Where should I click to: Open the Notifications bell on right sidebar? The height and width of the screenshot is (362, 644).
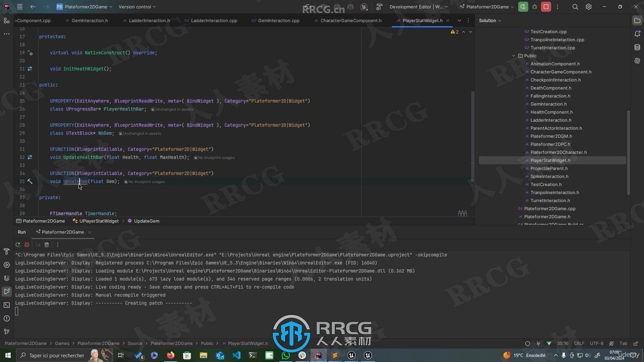click(x=637, y=34)
